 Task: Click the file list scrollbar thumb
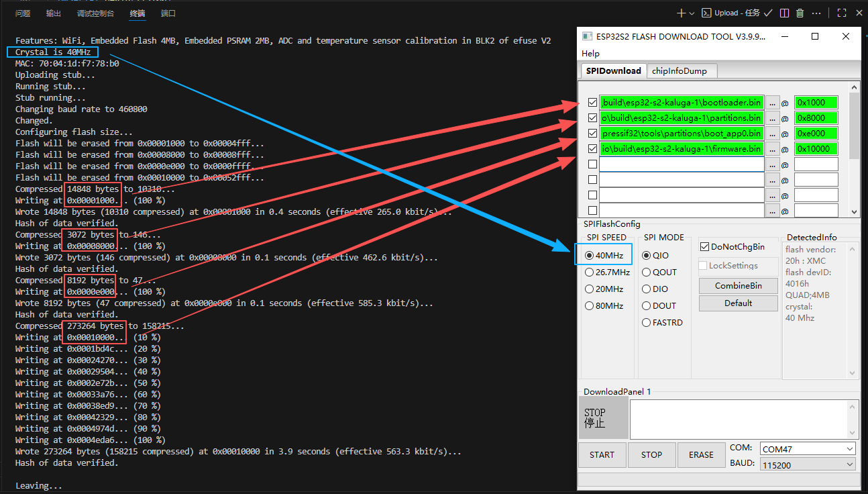(854, 126)
